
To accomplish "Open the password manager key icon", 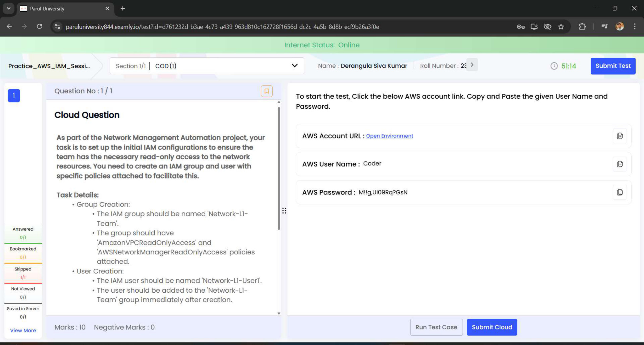I will point(520,27).
